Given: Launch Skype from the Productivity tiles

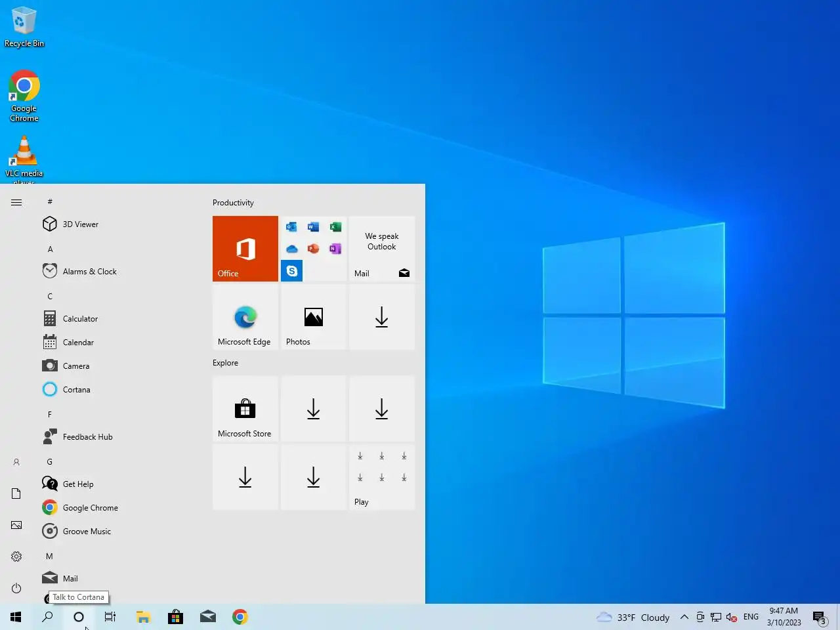Looking at the screenshot, I should 292,270.
